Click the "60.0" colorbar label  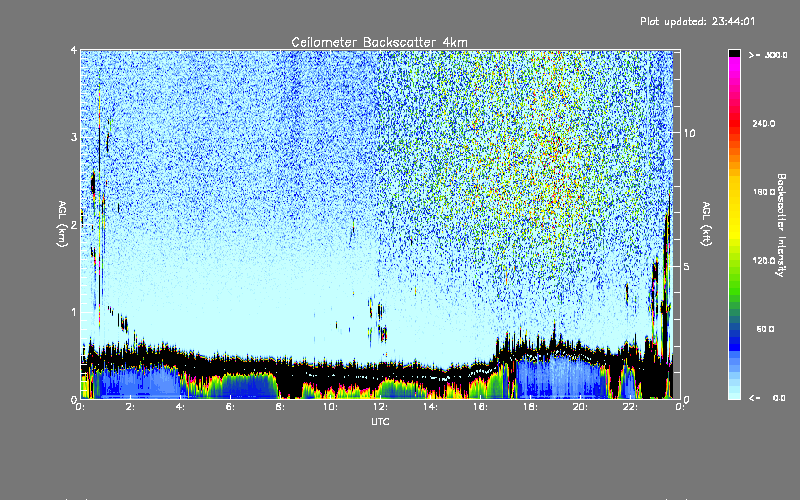coord(765,329)
